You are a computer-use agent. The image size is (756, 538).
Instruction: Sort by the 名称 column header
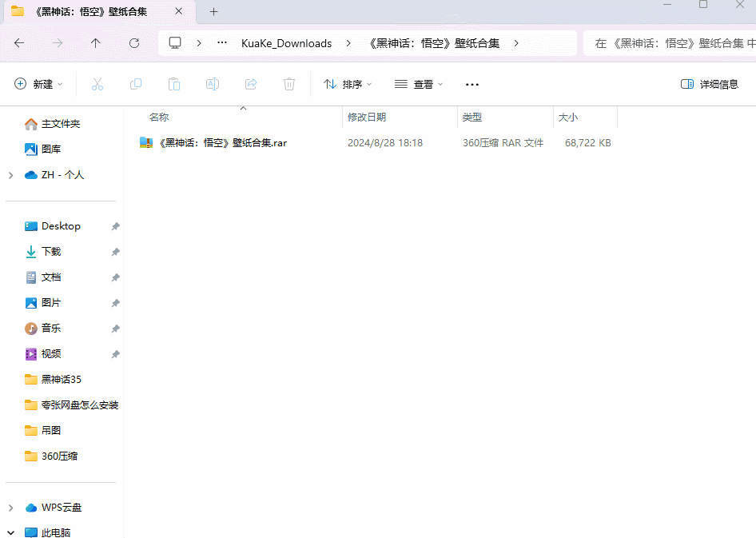click(159, 118)
